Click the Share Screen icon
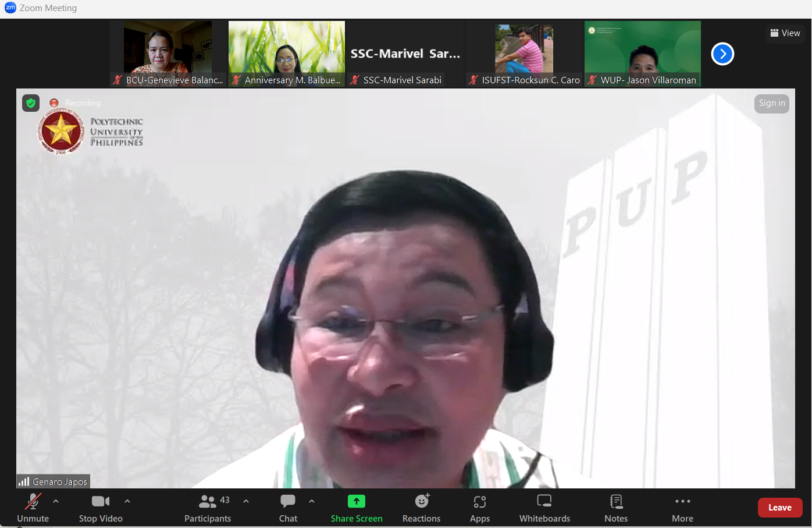812x528 pixels. pyautogui.click(x=357, y=501)
